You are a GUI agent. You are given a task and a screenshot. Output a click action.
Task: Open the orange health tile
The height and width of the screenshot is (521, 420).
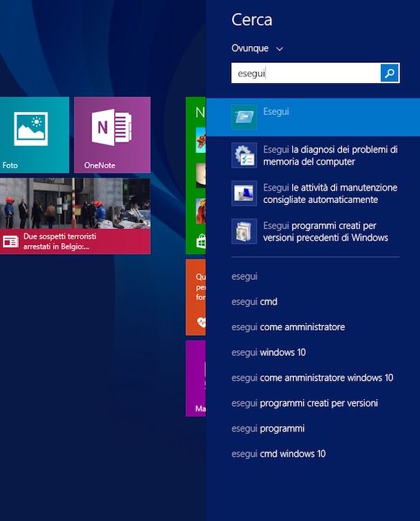point(196,297)
